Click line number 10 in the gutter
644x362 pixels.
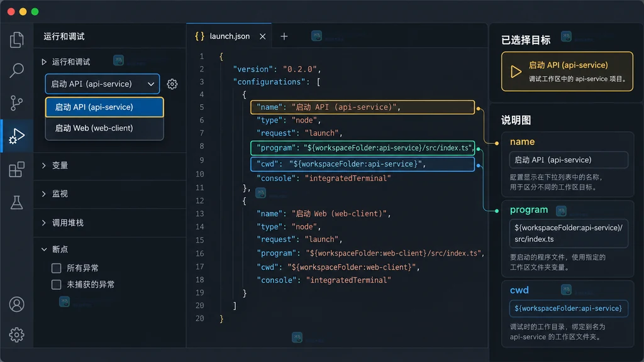199,174
